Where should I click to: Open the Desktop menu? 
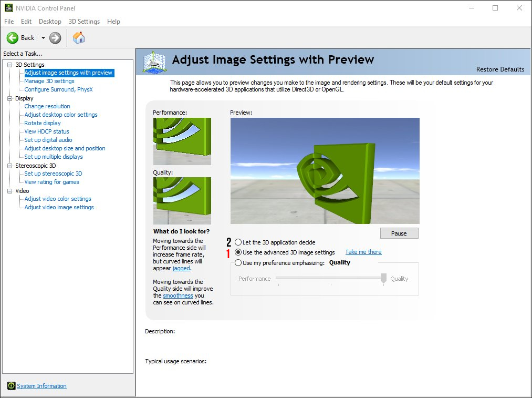(x=50, y=22)
